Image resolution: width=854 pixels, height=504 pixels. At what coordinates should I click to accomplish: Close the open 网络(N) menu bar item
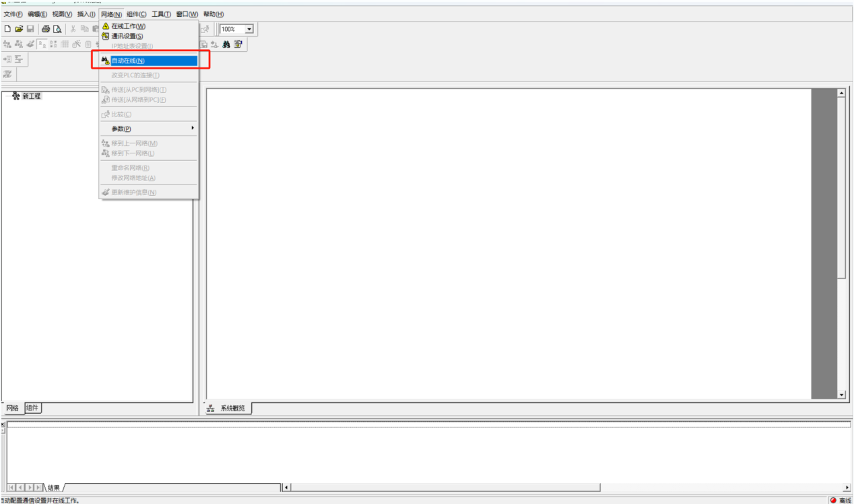point(111,14)
